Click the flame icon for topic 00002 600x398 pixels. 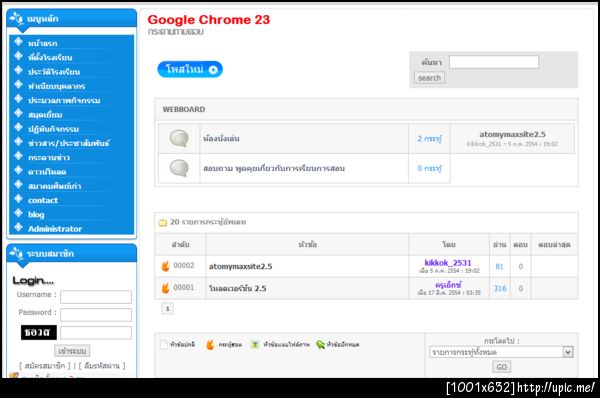(x=165, y=266)
